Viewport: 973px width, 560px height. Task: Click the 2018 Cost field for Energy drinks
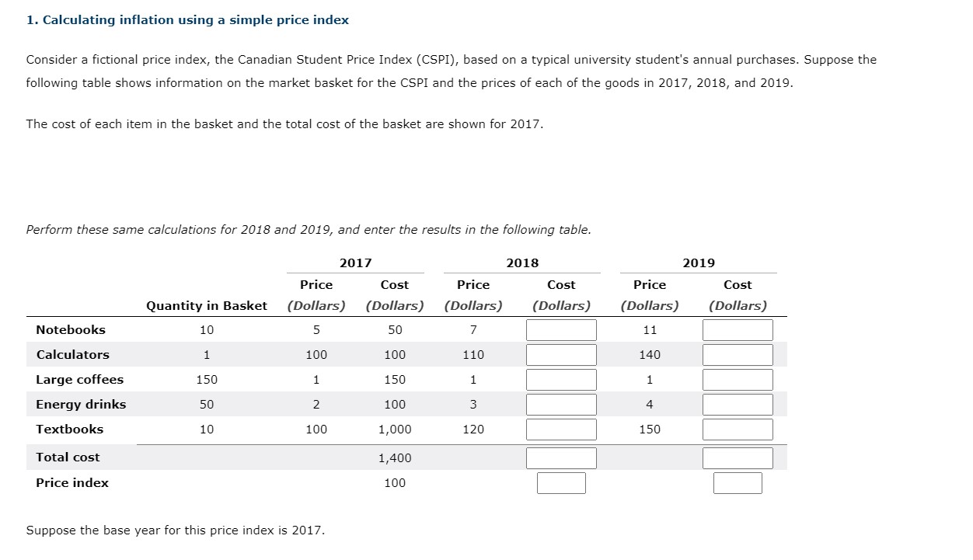point(561,404)
